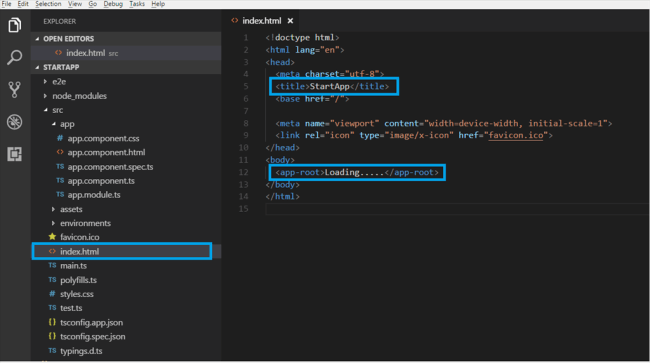Expand the assets folder
This screenshot has height=363, width=650.
53,209
